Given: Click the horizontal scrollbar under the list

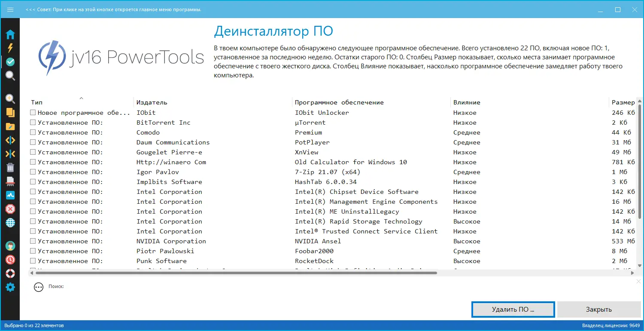Looking at the screenshot, I should click(235, 273).
